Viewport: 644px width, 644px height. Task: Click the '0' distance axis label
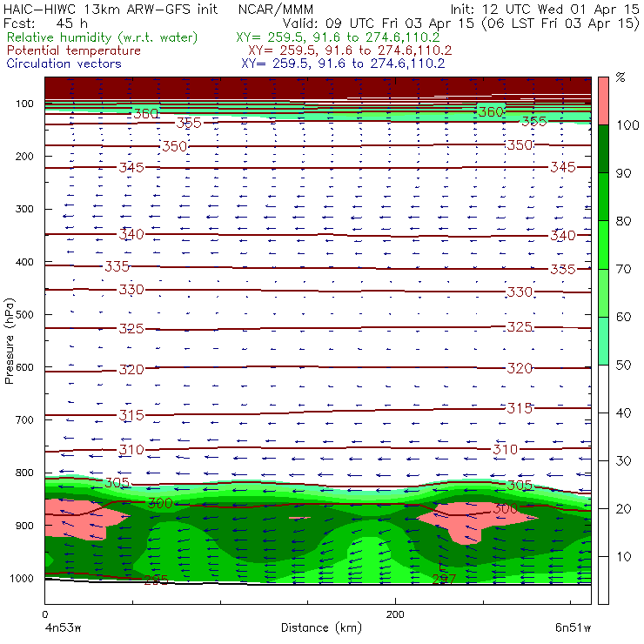point(45,614)
